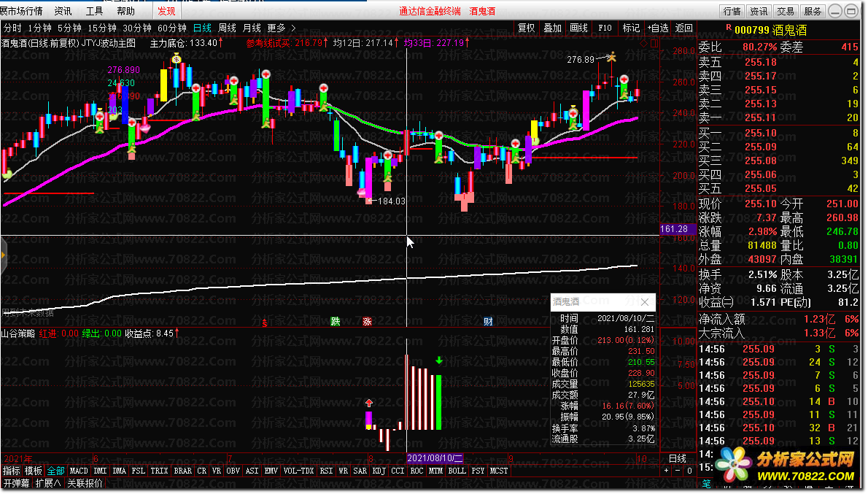Screen dimensions: 868x494
Task: Select the RSI indicator tab
Action: click(326, 471)
